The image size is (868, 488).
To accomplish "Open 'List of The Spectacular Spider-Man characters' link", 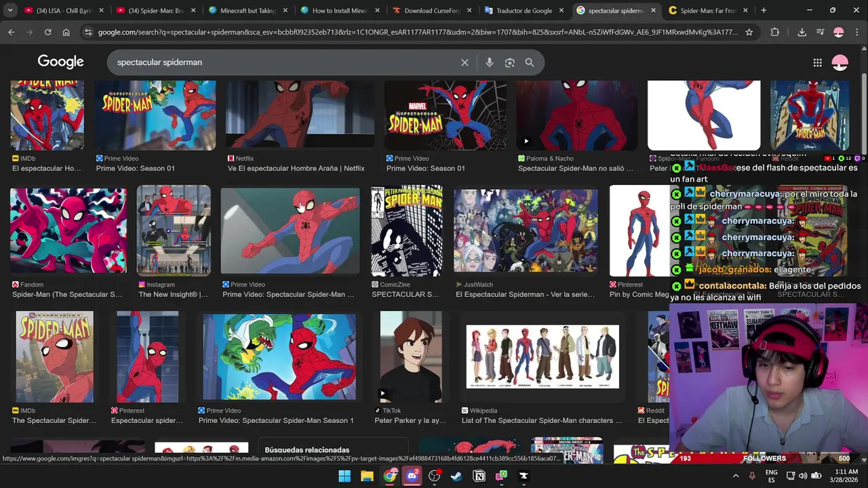I will (x=542, y=420).
